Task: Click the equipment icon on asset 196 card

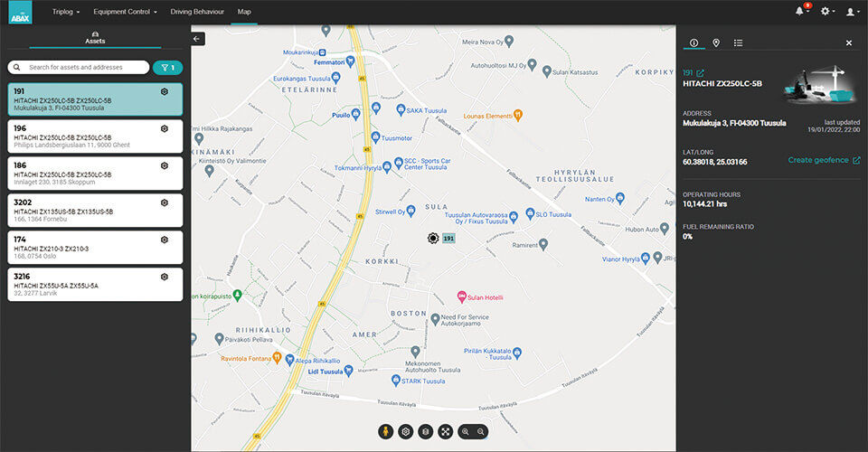Action: pos(165,128)
